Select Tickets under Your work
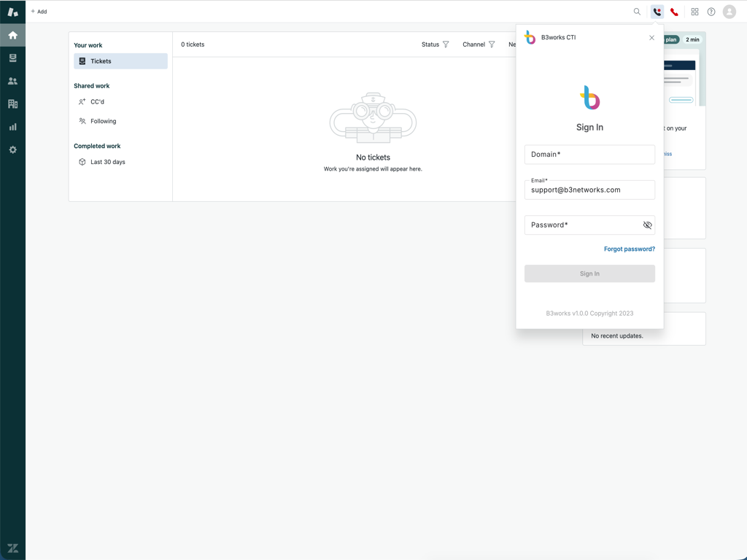The height and width of the screenshot is (560, 747). [x=101, y=61]
